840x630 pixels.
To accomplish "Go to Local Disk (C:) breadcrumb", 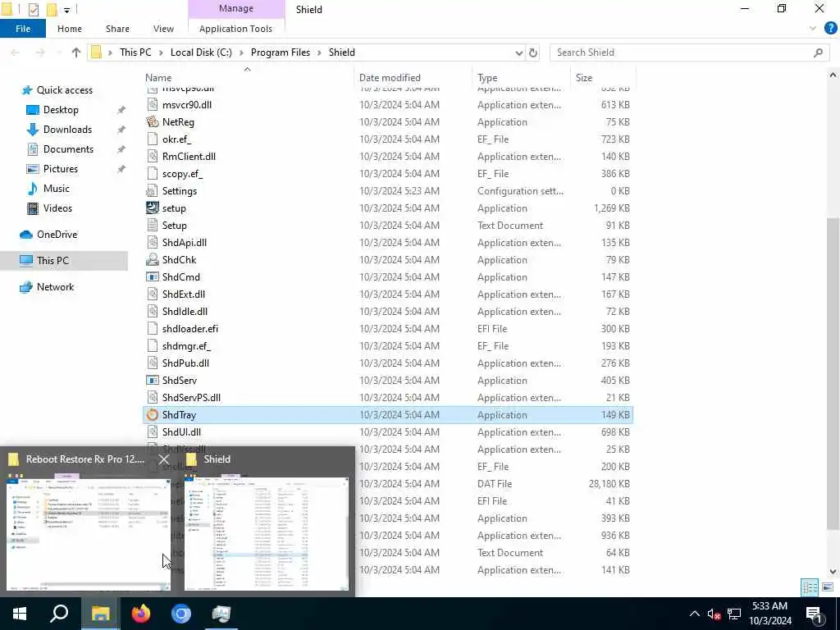I will coord(201,52).
